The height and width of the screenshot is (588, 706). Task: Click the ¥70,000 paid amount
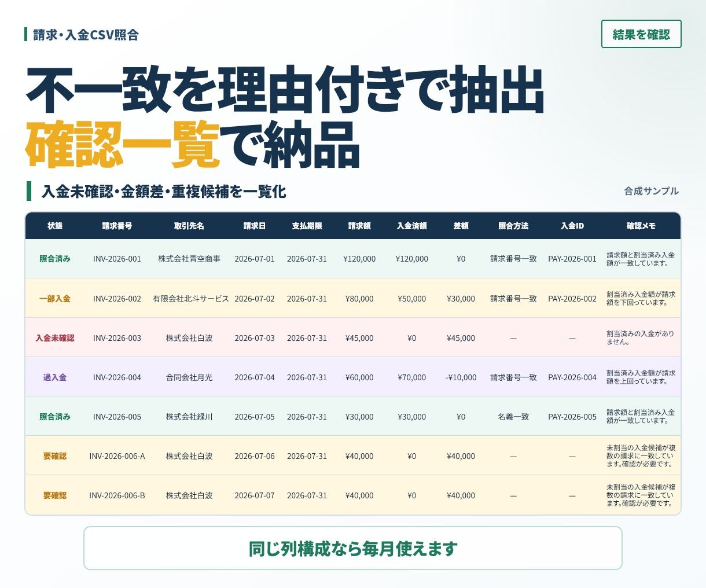(411, 377)
